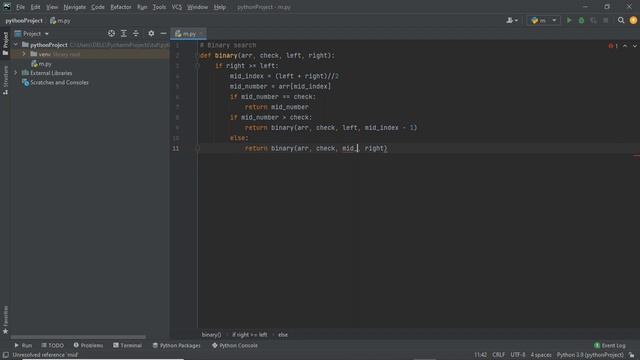Click line number 11 in gutter
The height and width of the screenshot is (360, 640).
176,148
